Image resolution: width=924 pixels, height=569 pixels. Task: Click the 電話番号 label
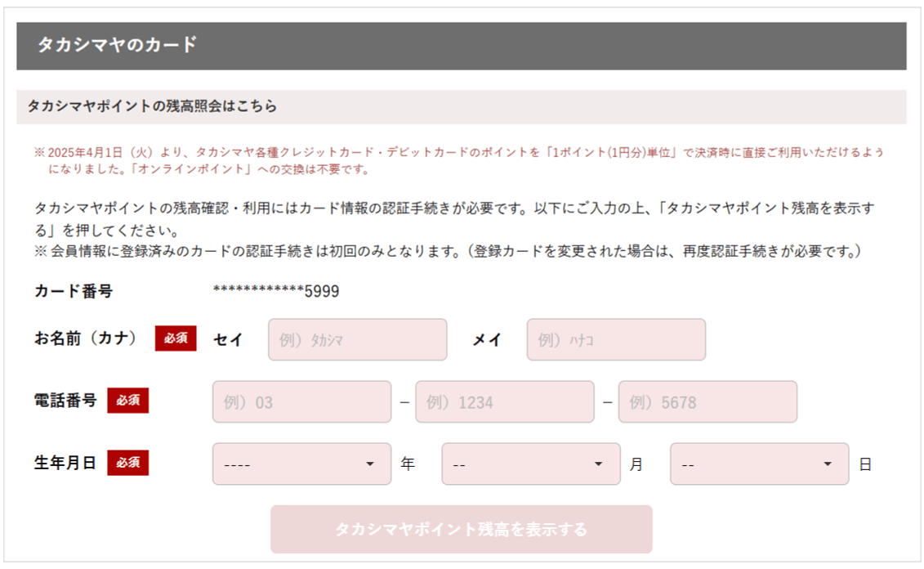[65, 401]
